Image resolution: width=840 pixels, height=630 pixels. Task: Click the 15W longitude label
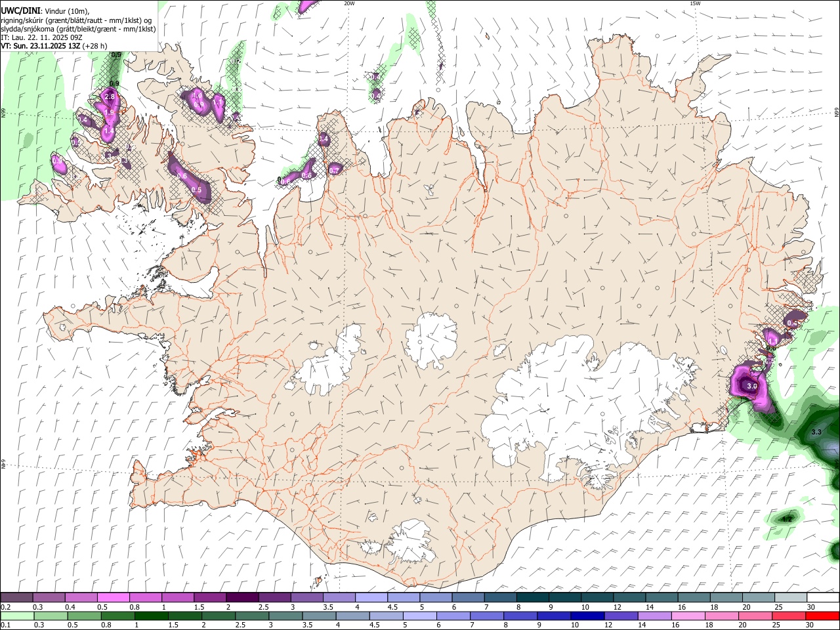[x=695, y=3]
